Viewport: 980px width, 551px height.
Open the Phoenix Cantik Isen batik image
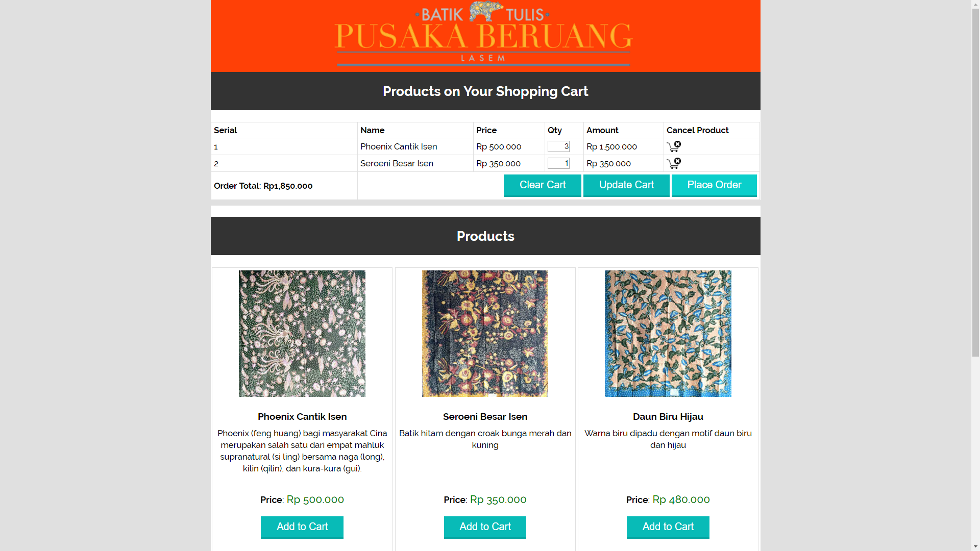(x=302, y=334)
